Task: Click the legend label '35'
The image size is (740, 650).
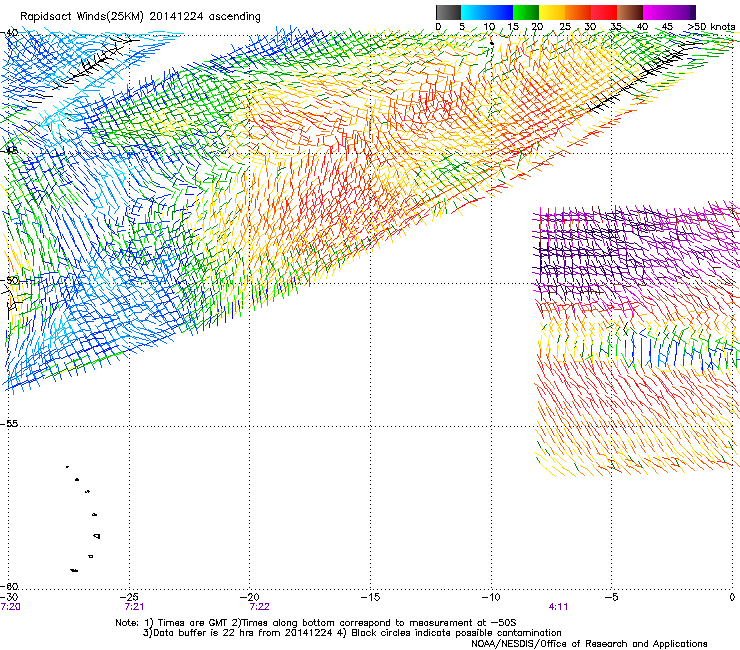Action: (x=616, y=26)
